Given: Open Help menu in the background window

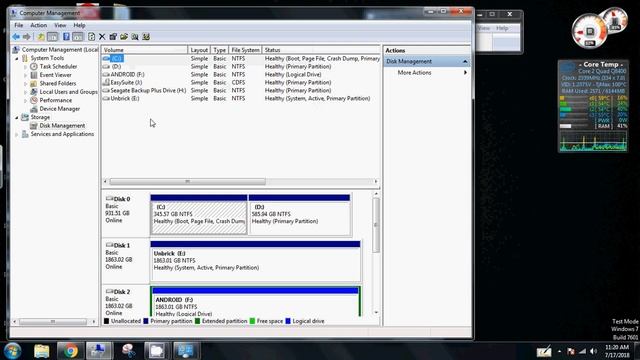Looking at the screenshot, I should point(502,28).
